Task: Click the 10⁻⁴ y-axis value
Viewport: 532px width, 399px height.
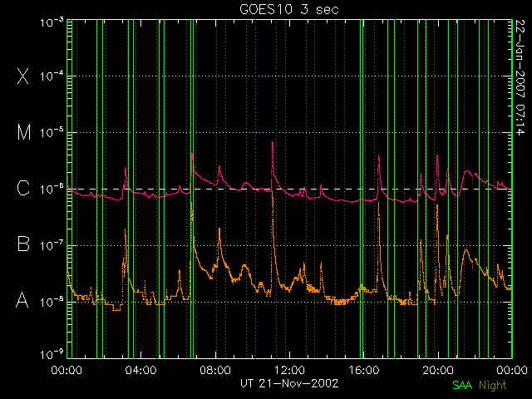Action: click(52, 76)
